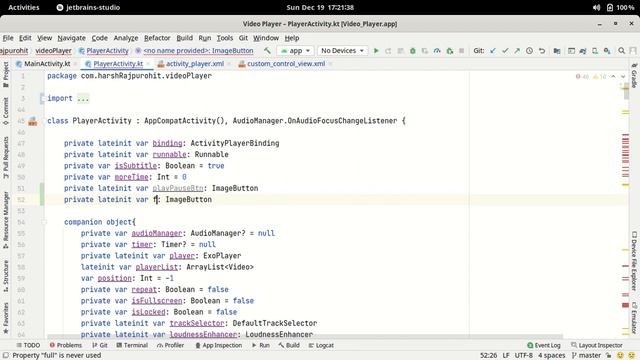Click the Stop button in run toolbar
The width and height of the screenshot is (640, 360).
(462, 51)
